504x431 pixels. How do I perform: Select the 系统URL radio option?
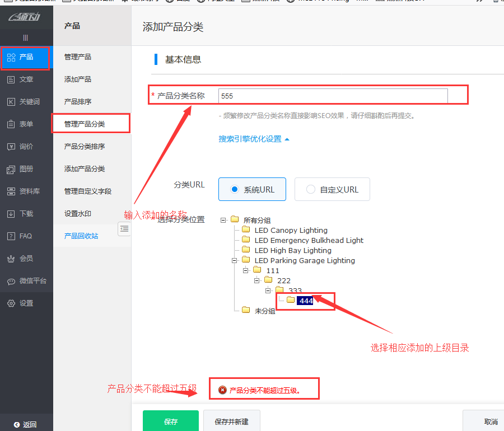point(235,190)
